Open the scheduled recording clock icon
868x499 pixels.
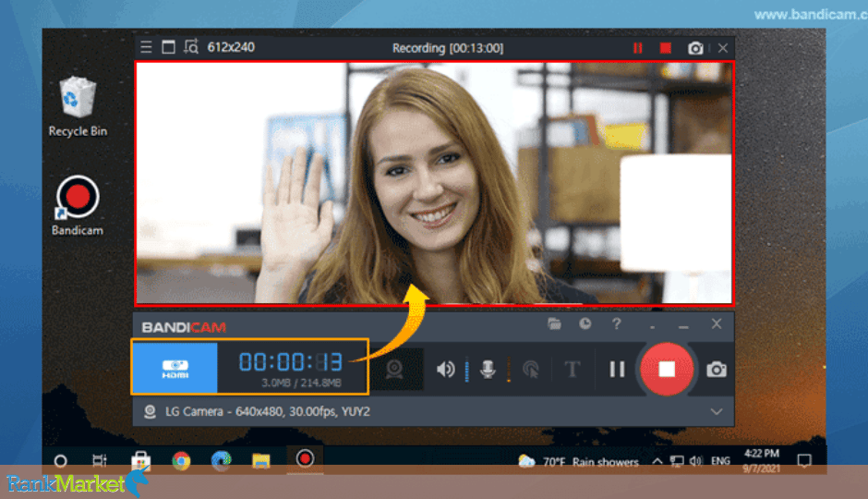tap(585, 323)
